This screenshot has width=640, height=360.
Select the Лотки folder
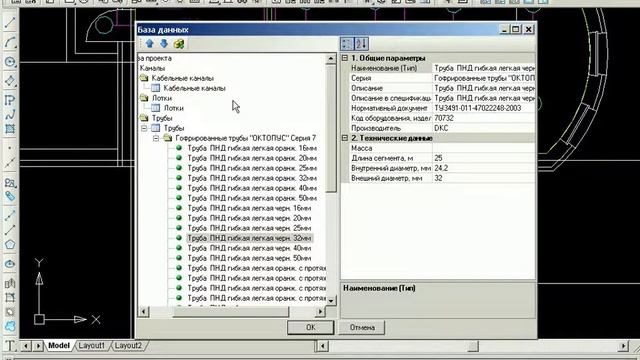click(162, 98)
